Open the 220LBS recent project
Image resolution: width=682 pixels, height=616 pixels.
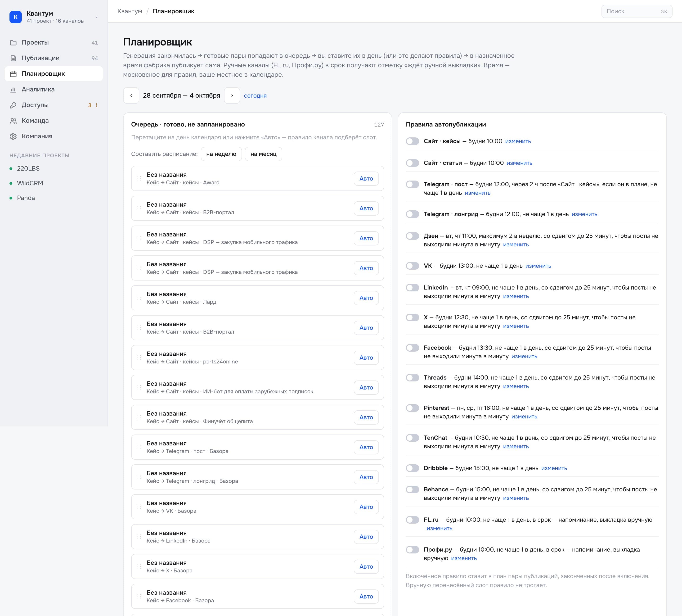click(x=28, y=168)
